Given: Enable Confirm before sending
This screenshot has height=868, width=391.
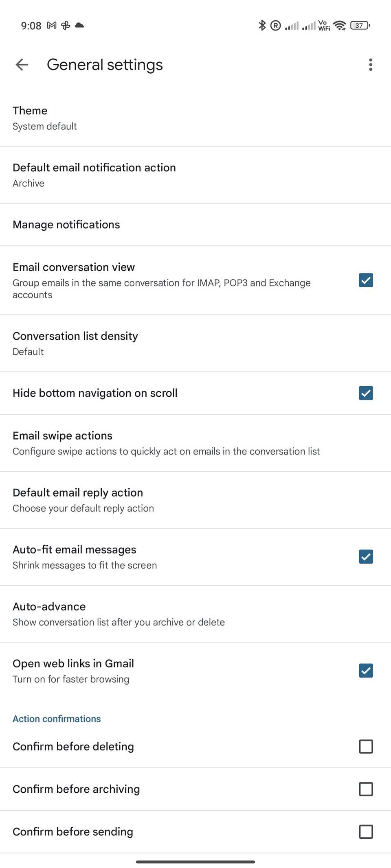Looking at the screenshot, I should click(365, 832).
